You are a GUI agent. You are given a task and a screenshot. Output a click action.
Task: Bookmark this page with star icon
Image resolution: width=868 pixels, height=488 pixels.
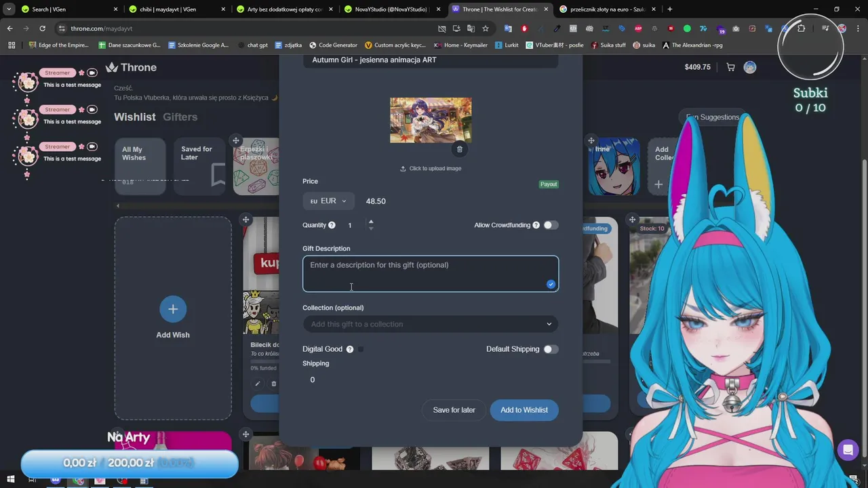[x=486, y=28]
